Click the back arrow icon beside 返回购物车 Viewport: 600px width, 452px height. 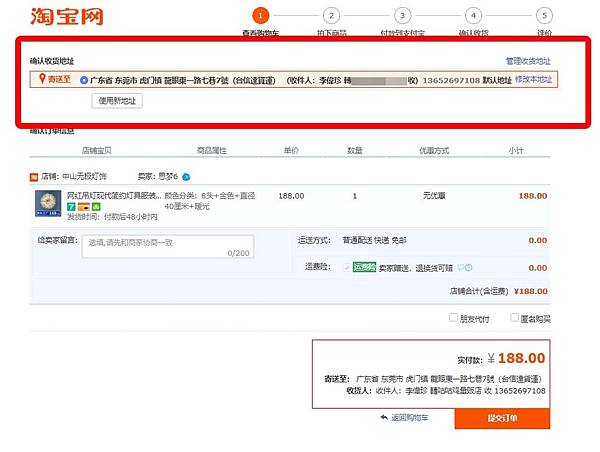(384, 417)
